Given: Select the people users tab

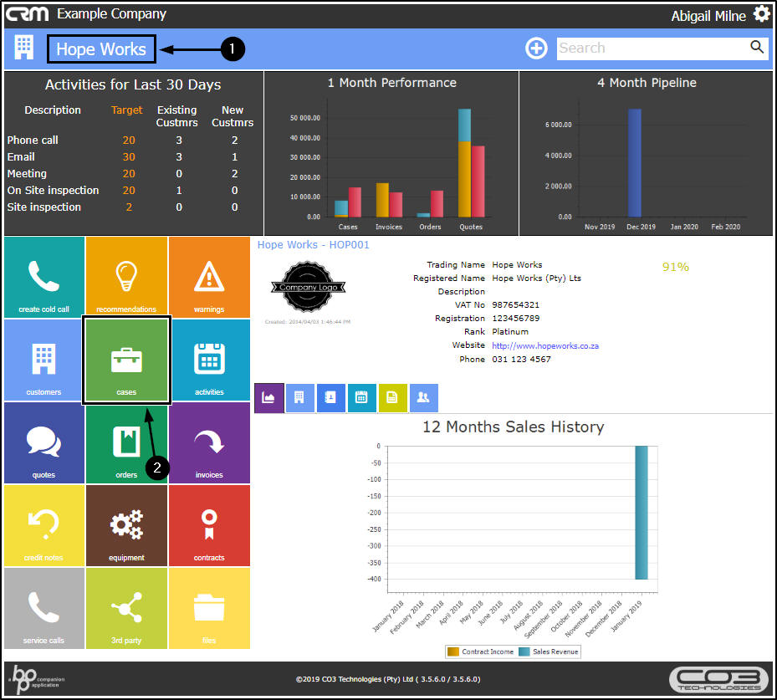Looking at the screenshot, I should click(424, 398).
